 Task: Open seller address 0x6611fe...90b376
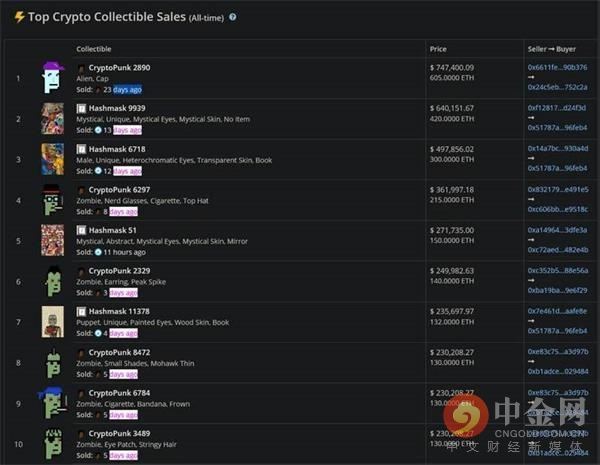[x=557, y=67]
